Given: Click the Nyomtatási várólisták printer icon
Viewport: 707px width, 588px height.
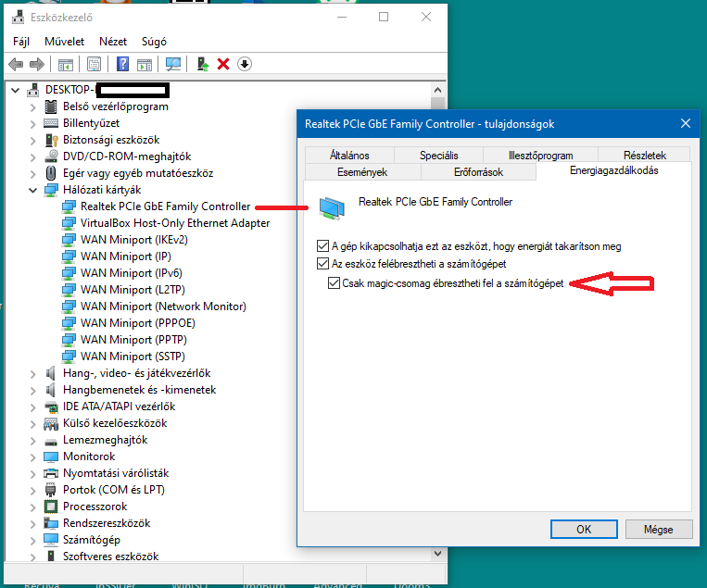Looking at the screenshot, I should tap(51, 473).
